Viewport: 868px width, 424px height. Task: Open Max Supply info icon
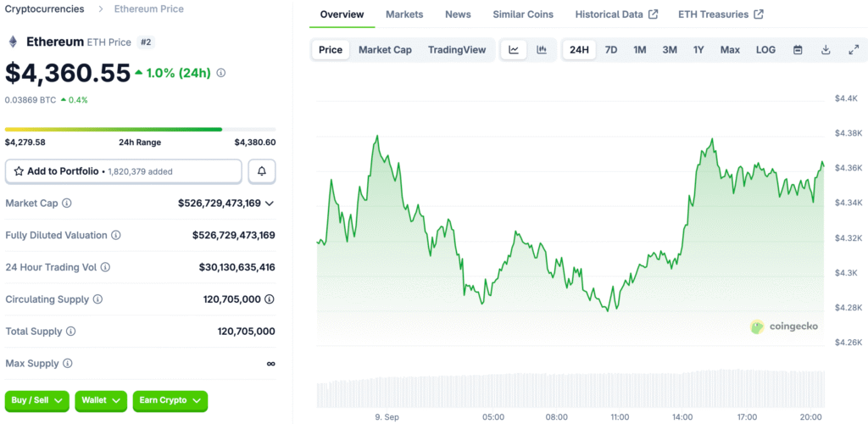(x=68, y=364)
